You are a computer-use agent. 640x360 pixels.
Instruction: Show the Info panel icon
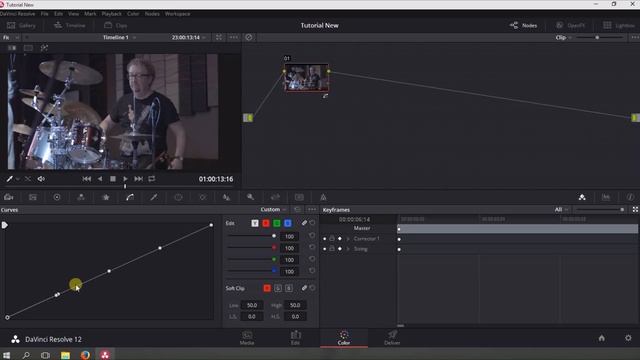(x=631, y=197)
